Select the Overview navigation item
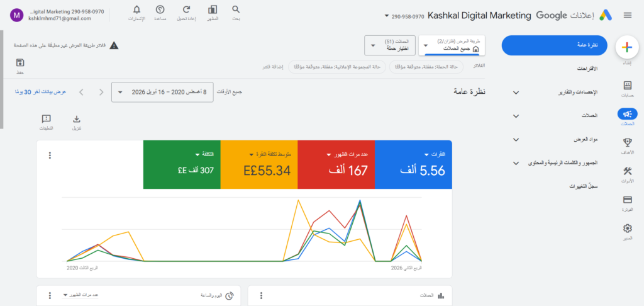The width and height of the screenshot is (644, 306). click(554, 45)
